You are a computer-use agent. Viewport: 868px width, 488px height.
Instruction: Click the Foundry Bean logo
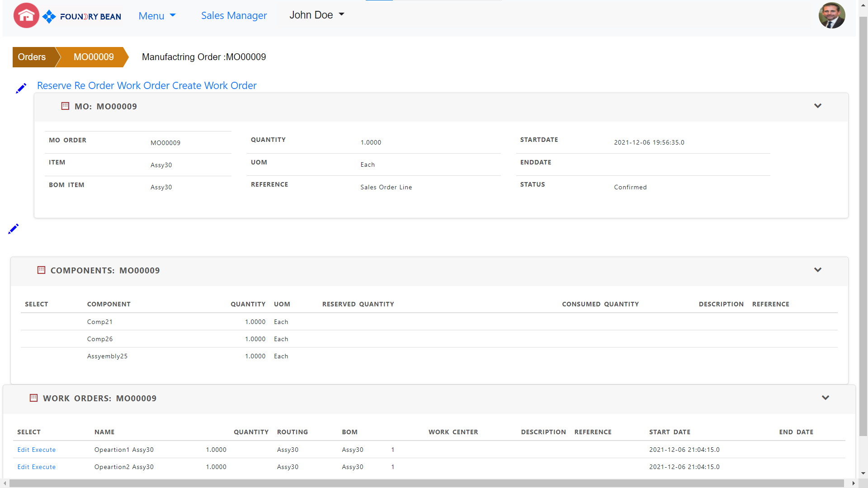[x=82, y=17]
